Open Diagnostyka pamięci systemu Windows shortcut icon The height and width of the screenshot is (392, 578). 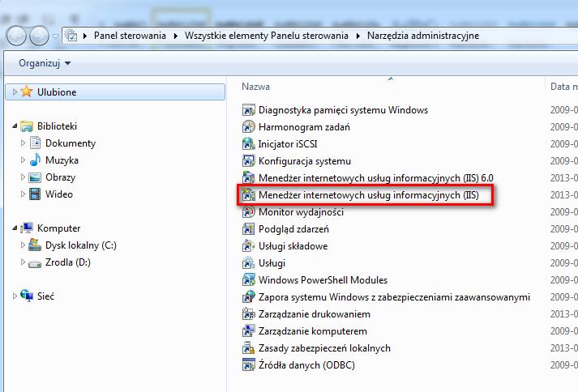(248, 110)
